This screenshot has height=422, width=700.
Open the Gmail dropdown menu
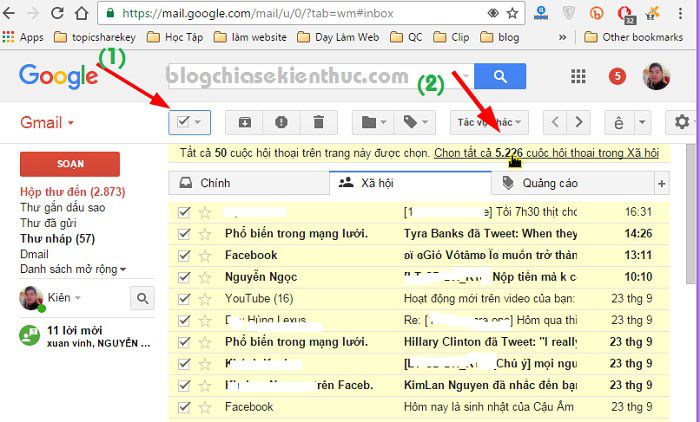[x=47, y=122]
